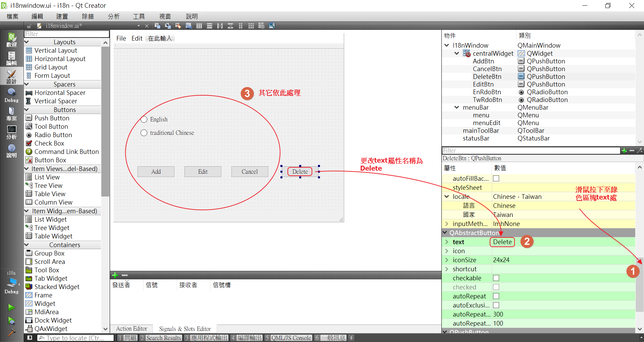Switch to the Edit (編輯) mode in sidebar

(x=11, y=58)
